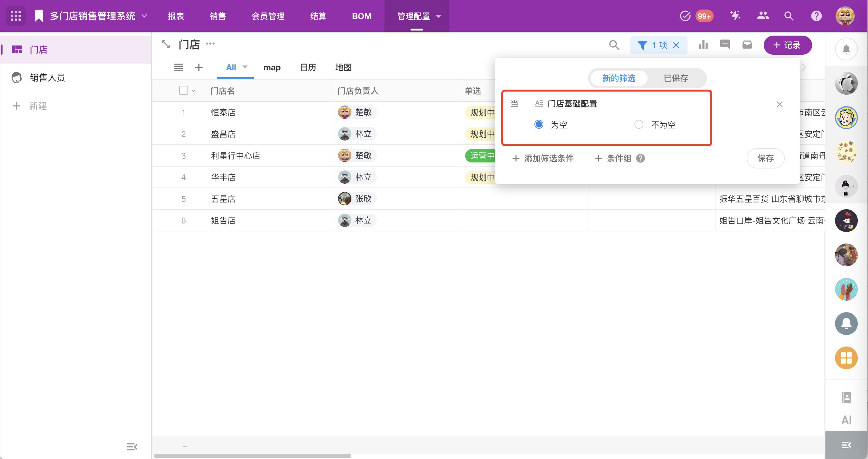Click the view list hamburger icon
This screenshot has width=868, height=459.
(178, 67)
